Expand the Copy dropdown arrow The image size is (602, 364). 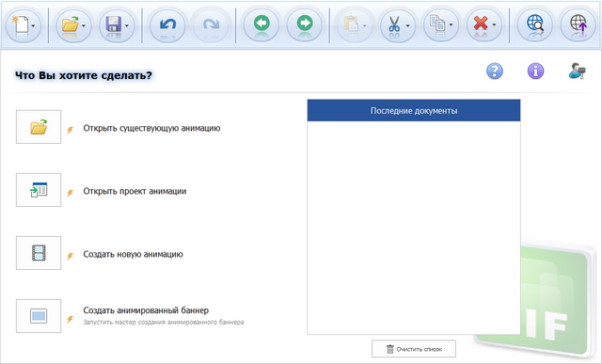451,26
